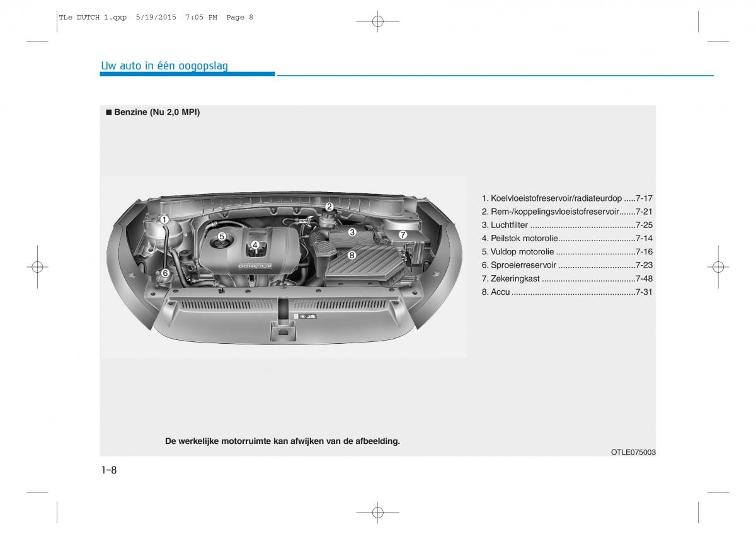The image size is (756, 534).
Task: Select legend row '4. Peilstok motorolie'
Action: click(x=567, y=238)
